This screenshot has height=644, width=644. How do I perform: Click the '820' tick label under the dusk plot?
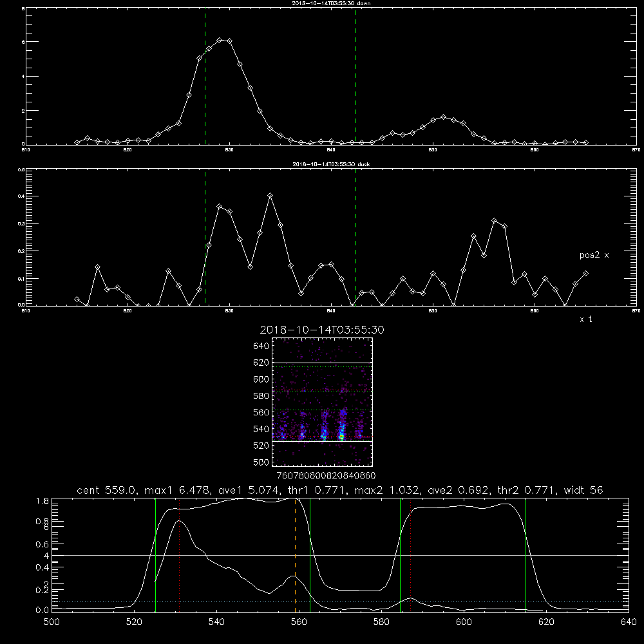tap(128, 311)
